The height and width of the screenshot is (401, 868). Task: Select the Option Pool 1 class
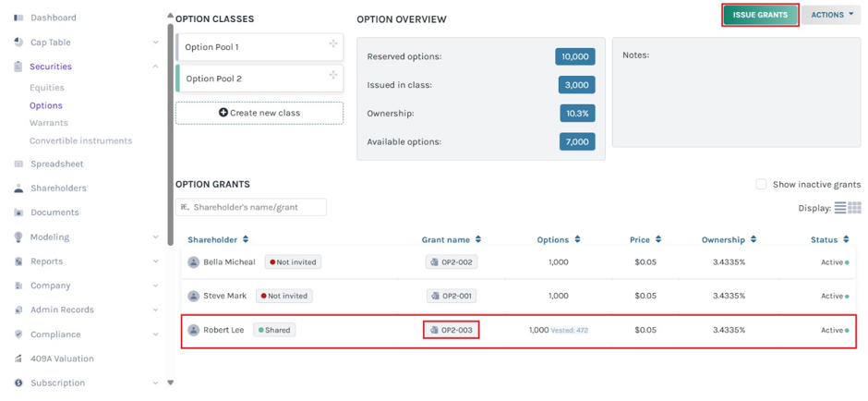coord(259,47)
